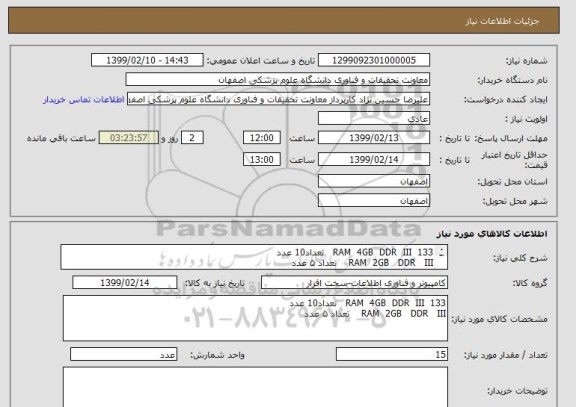The width and height of the screenshot is (576, 407).
Task: Select the request creator name field
Action: click(x=278, y=99)
